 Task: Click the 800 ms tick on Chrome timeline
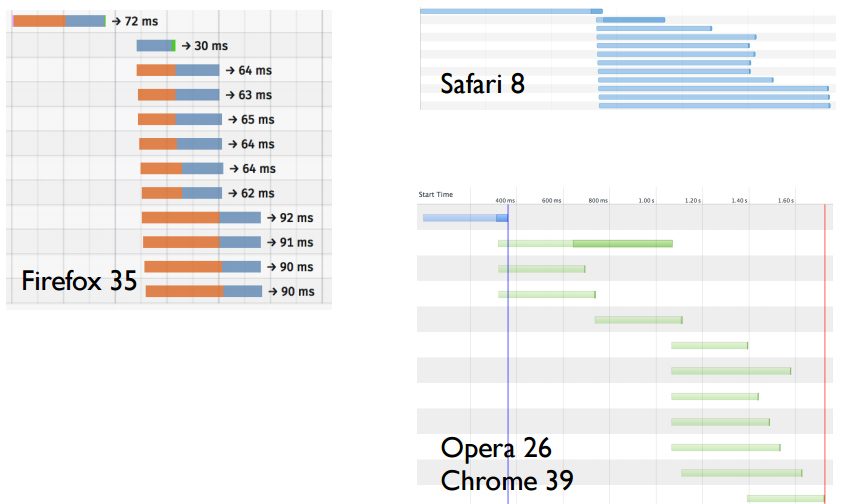(x=598, y=200)
